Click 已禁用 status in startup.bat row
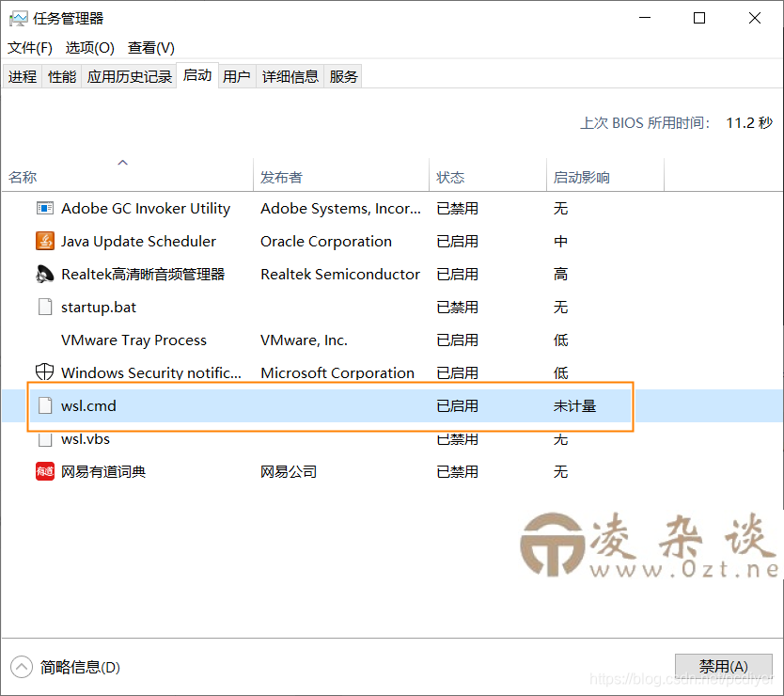This screenshot has width=784, height=696. click(458, 308)
